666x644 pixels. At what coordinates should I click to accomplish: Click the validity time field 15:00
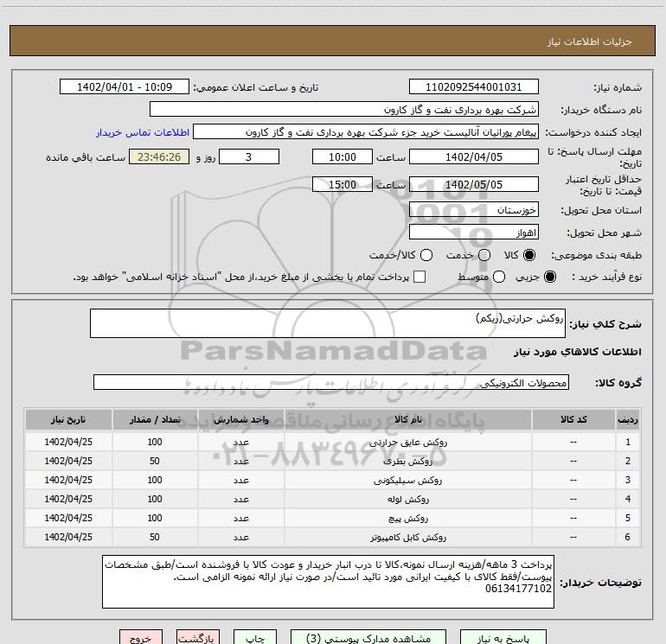point(343,184)
